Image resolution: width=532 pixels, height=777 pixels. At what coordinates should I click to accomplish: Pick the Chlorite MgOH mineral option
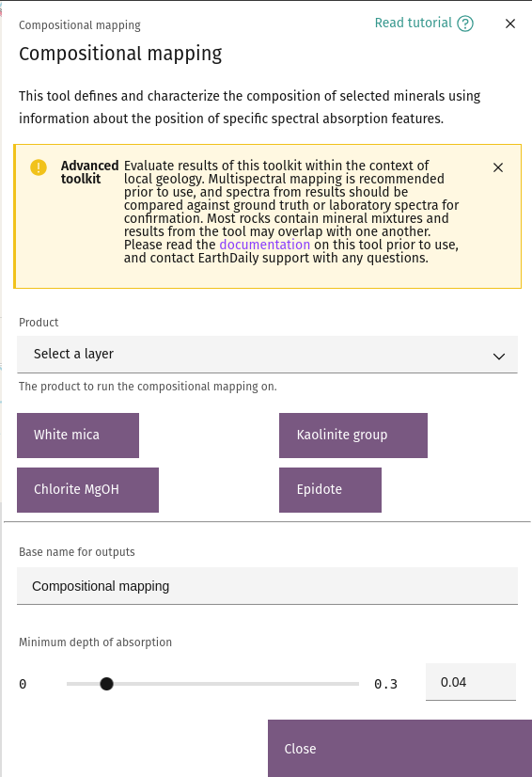pyautogui.click(x=87, y=489)
